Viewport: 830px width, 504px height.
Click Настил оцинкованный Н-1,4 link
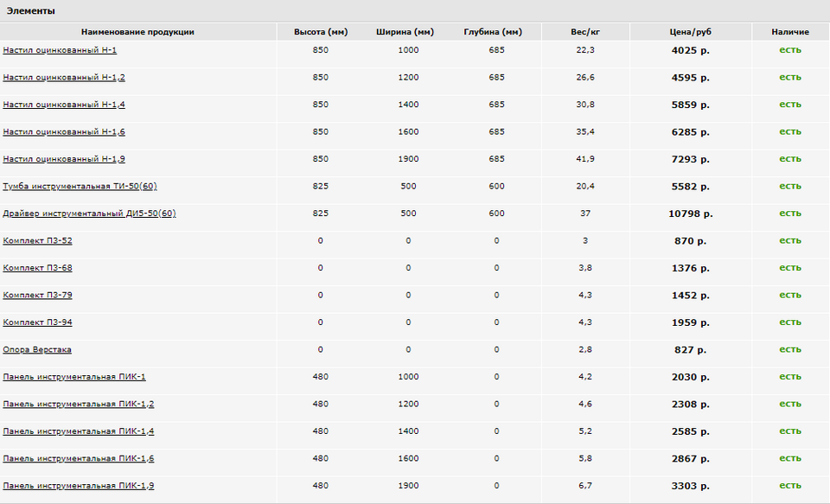point(64,105)
